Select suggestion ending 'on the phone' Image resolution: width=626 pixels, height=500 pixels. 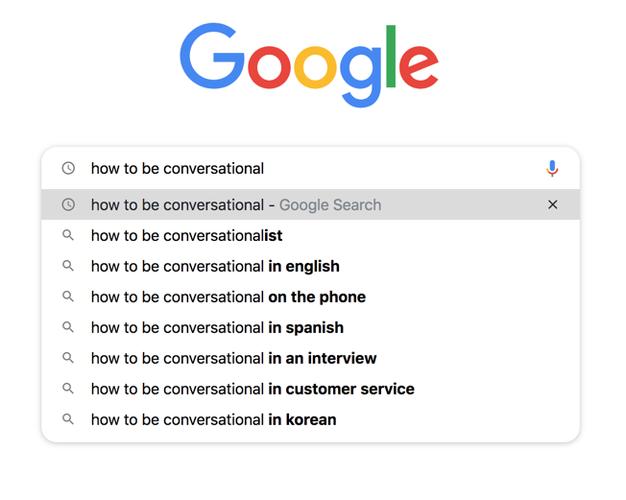(311, 297)
